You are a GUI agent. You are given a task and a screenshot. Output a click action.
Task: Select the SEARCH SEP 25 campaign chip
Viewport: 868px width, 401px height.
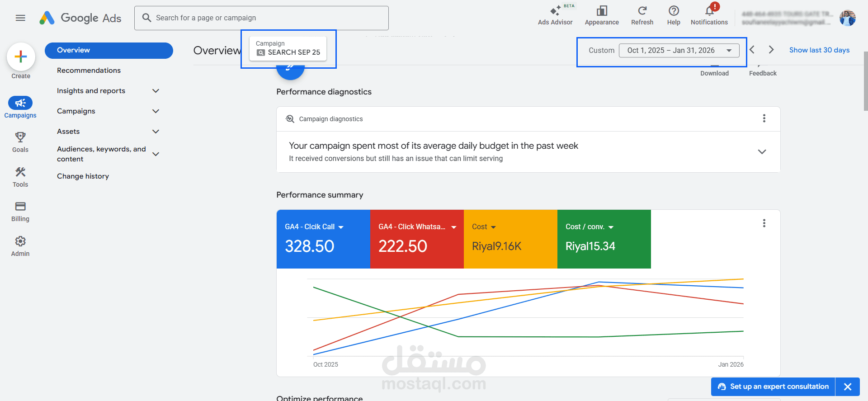click(288, 48)
